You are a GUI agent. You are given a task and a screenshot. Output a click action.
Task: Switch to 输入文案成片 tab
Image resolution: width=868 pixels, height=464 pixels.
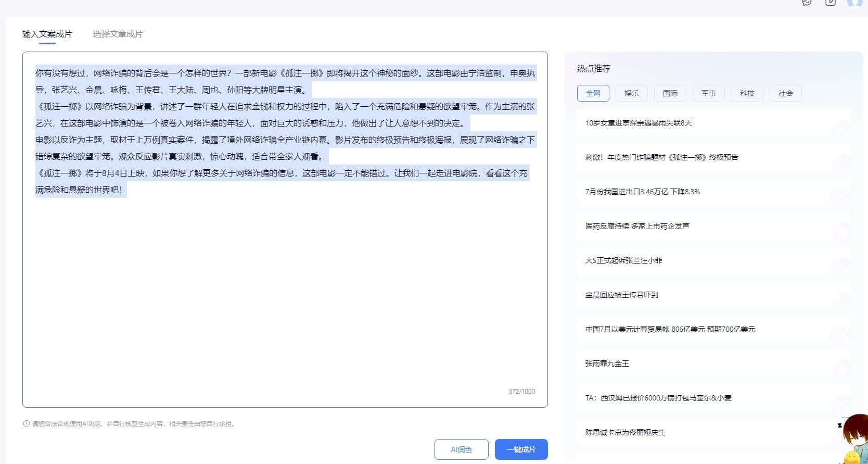(47, 34)
